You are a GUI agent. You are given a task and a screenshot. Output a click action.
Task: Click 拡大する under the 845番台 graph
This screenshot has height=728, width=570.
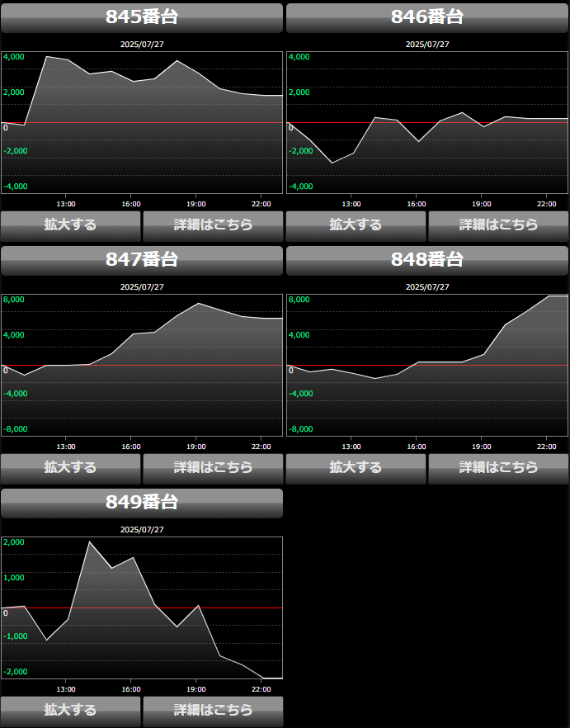point(71,226)
